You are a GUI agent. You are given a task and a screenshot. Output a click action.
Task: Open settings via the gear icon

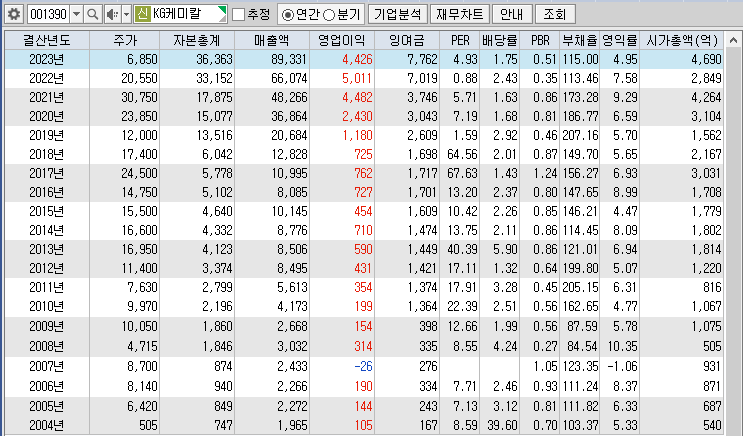(14, 14)
